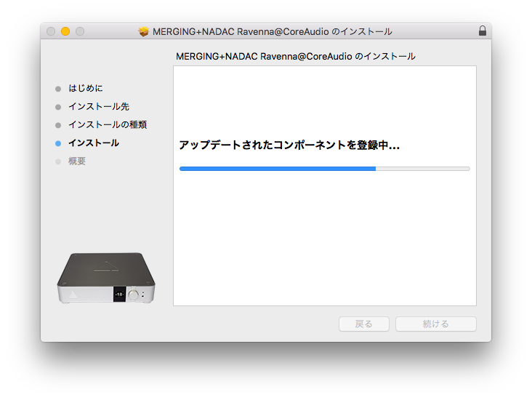The image size is (532, 400).
Task: Click the installer heading above the content pane
Action: pos(296,57)
